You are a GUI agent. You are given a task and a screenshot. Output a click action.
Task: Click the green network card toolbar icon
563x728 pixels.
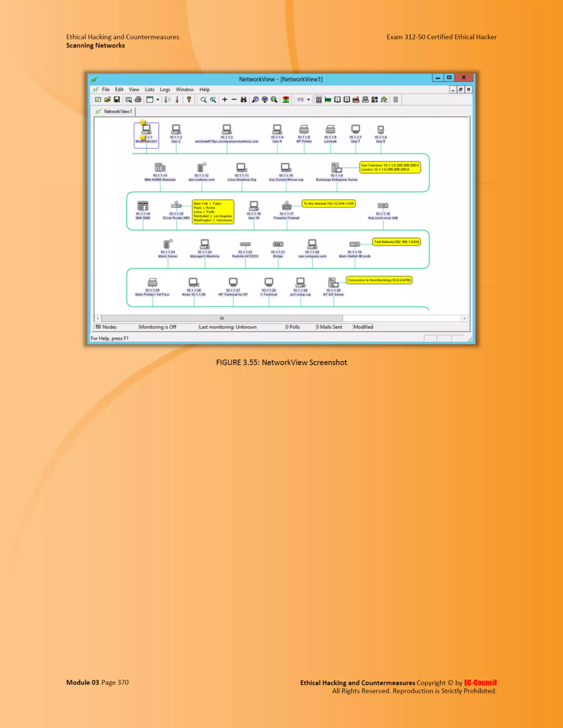coord(328,100)
